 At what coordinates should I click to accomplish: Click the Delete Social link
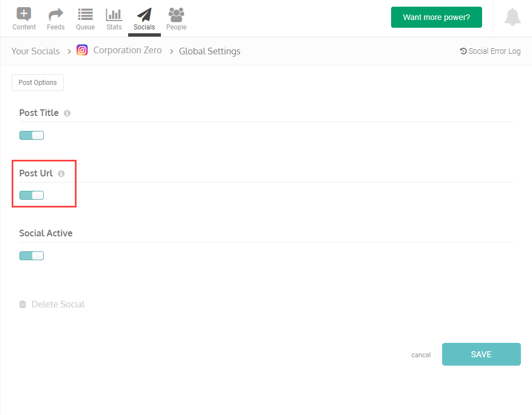(x=52, y=305)
